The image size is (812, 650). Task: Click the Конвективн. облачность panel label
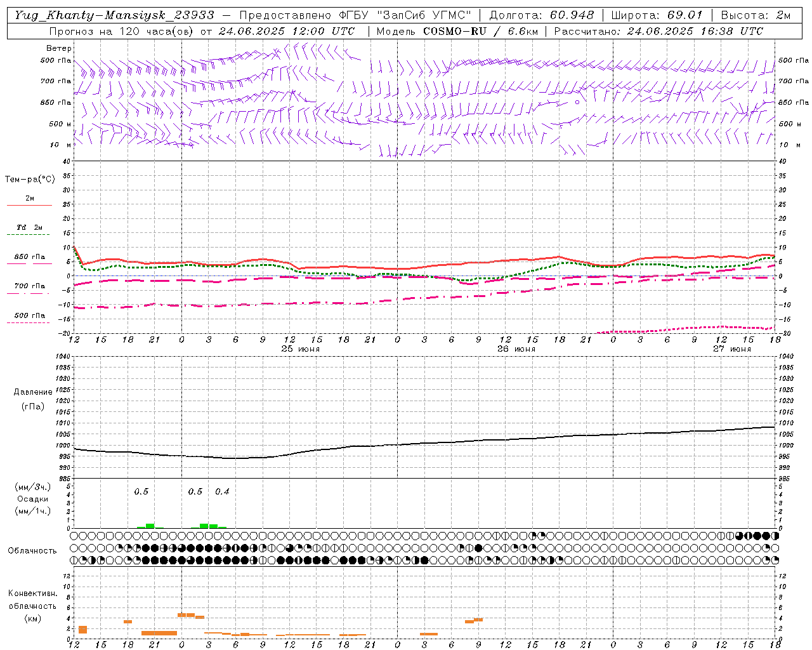[x=32, y=606]
